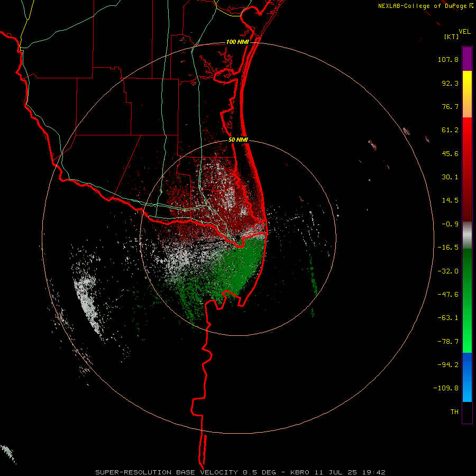
Task: Click the purple segment of the color bar
Action: [467, 59]
